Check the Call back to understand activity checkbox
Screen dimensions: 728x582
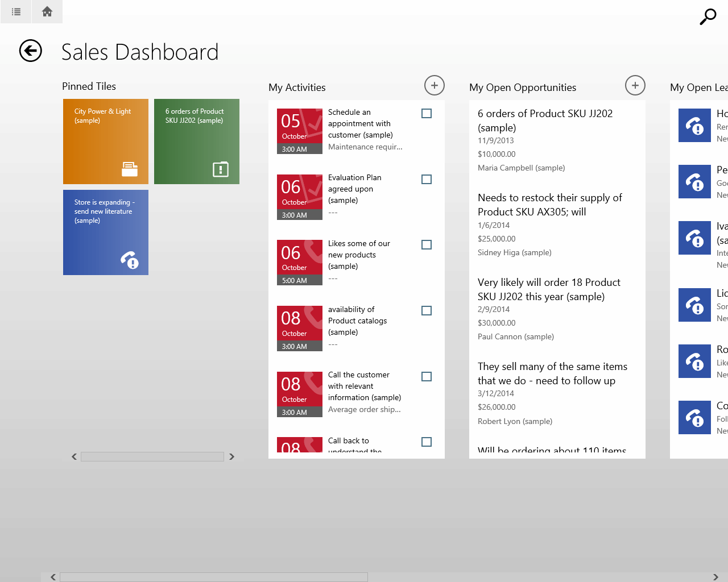coord(427,442)
